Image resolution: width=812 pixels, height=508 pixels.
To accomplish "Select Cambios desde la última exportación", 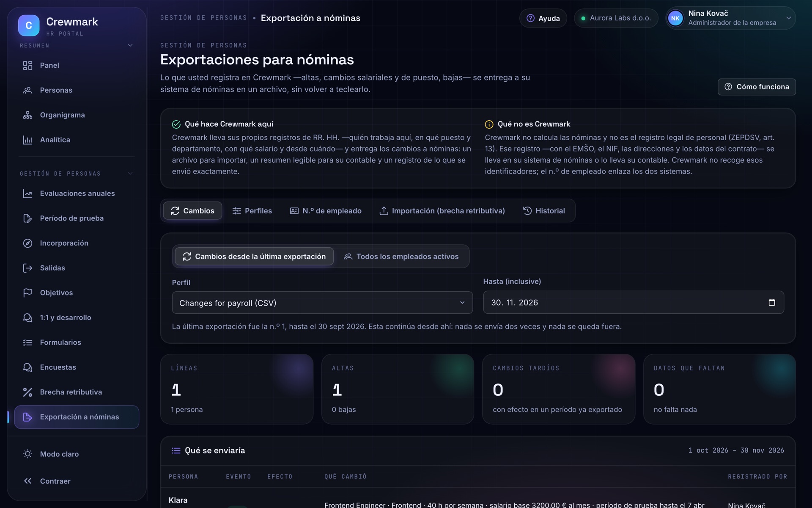I will coord(254,257).
